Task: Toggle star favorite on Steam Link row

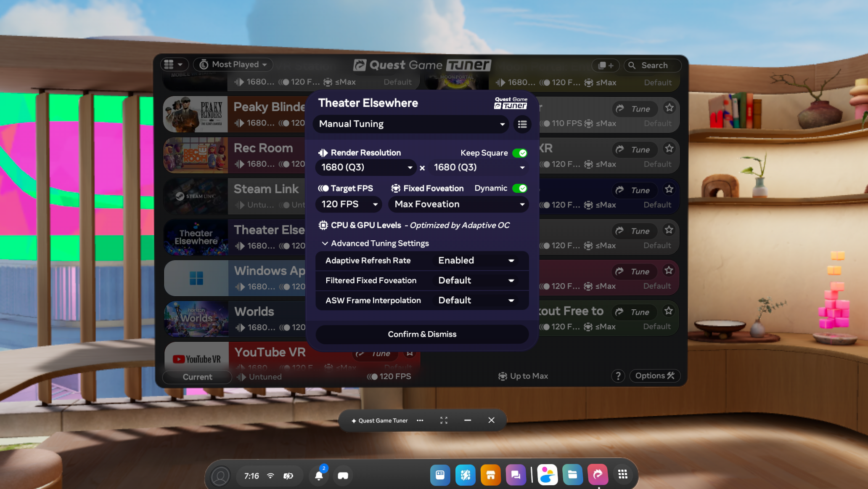Action: tap(669, 189)
